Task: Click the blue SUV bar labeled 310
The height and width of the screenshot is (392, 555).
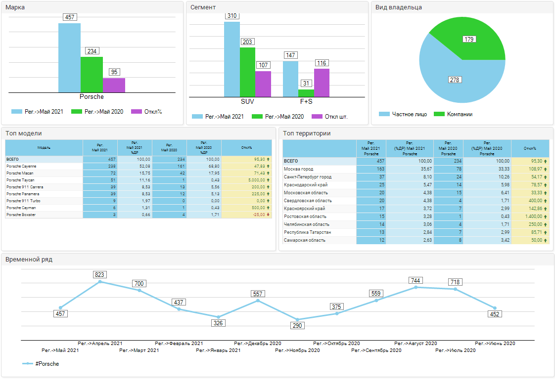Action: tap(231, 59)
